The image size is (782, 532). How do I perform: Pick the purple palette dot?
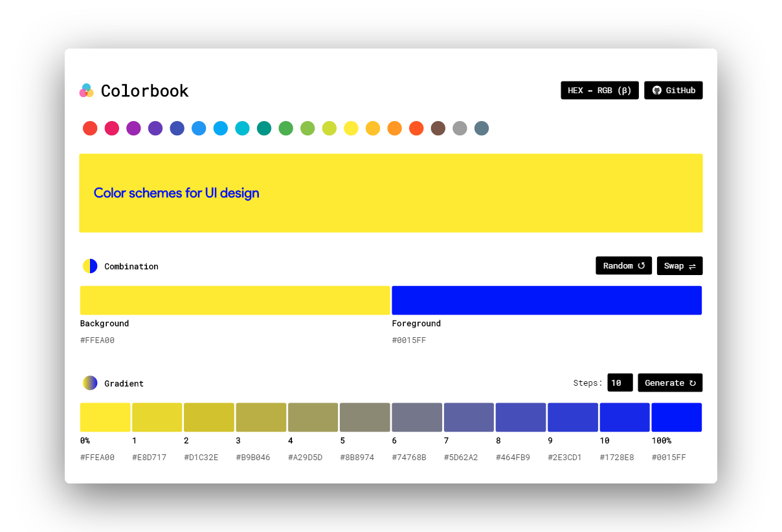click(x=133, y=128)
